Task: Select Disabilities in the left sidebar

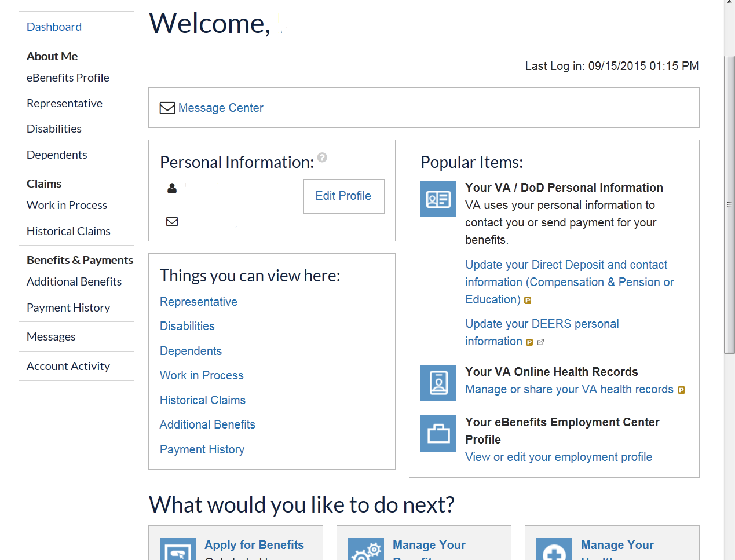Action: (x=54, y=129)
